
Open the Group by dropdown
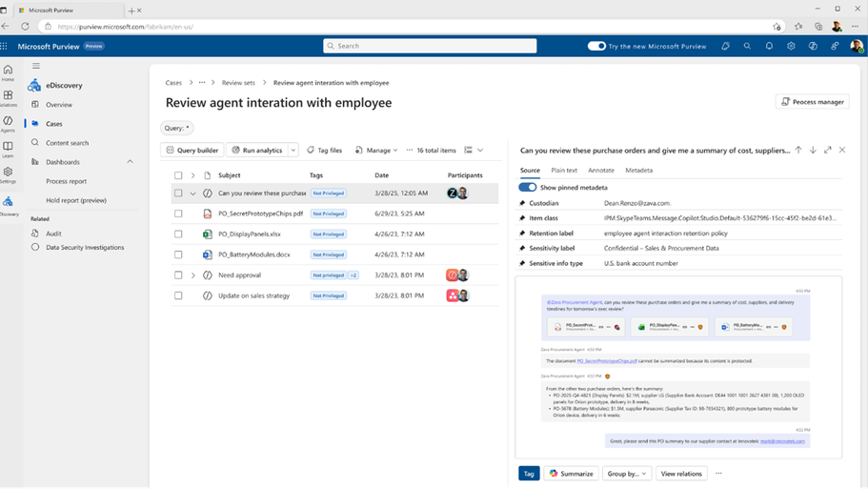pos(627,474)
